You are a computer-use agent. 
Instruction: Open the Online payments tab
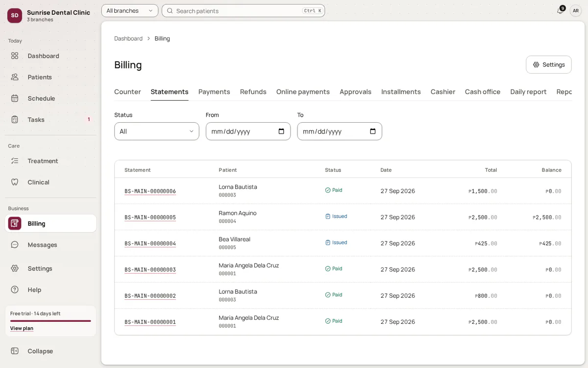303,92
